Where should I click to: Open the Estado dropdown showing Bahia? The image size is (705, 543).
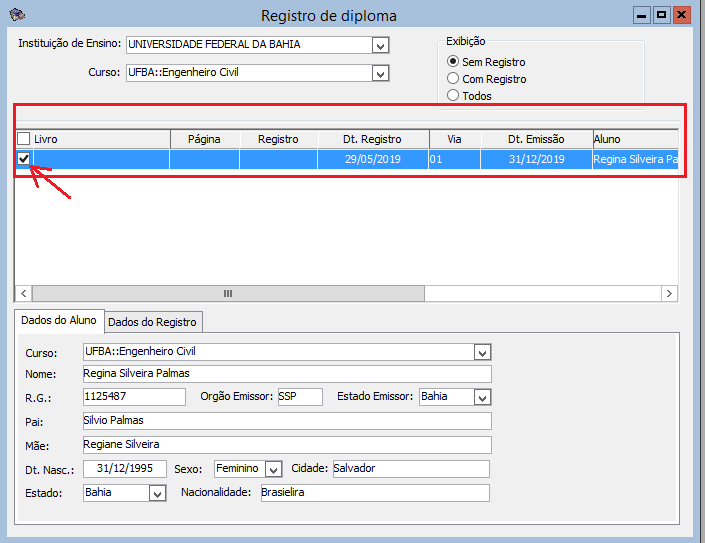click(157, 493)
